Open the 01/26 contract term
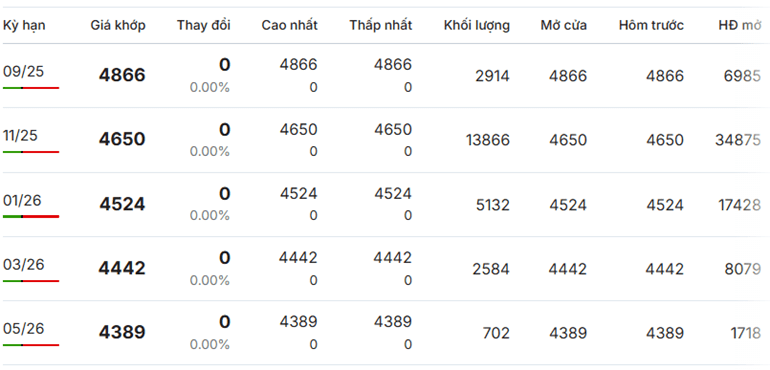 (22, 200)
